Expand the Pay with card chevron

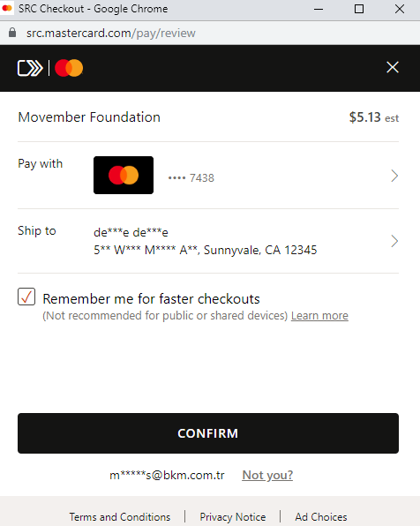click(394, 176)
